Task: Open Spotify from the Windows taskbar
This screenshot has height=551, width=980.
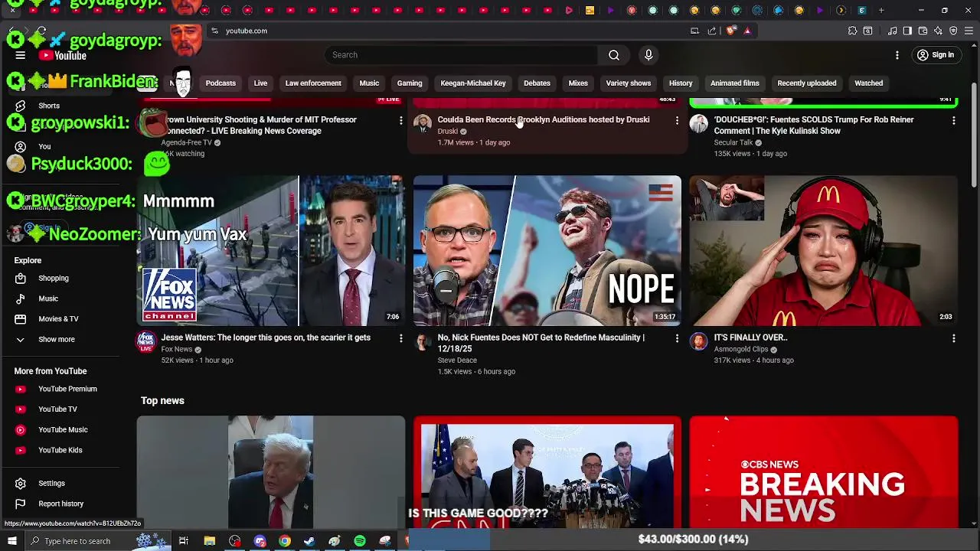Action: [360, 541]
